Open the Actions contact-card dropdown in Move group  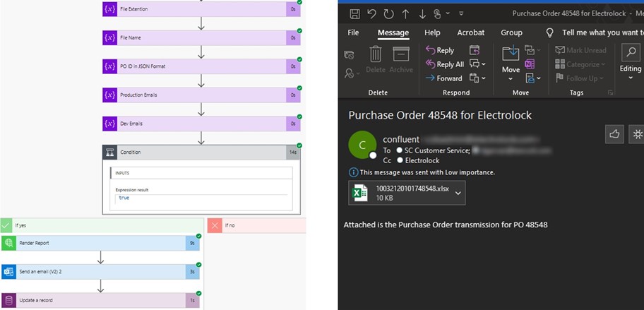click(x=532, y=78)
